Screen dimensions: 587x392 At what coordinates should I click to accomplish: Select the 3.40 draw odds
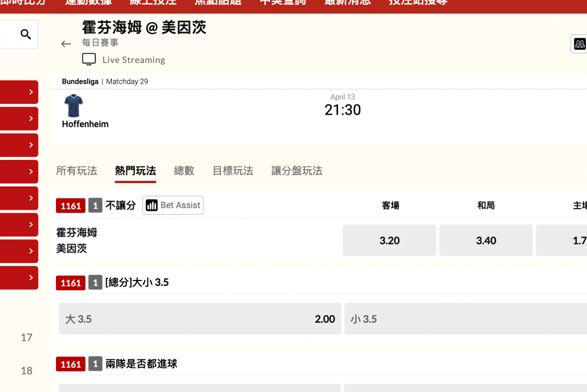point(486,240)
